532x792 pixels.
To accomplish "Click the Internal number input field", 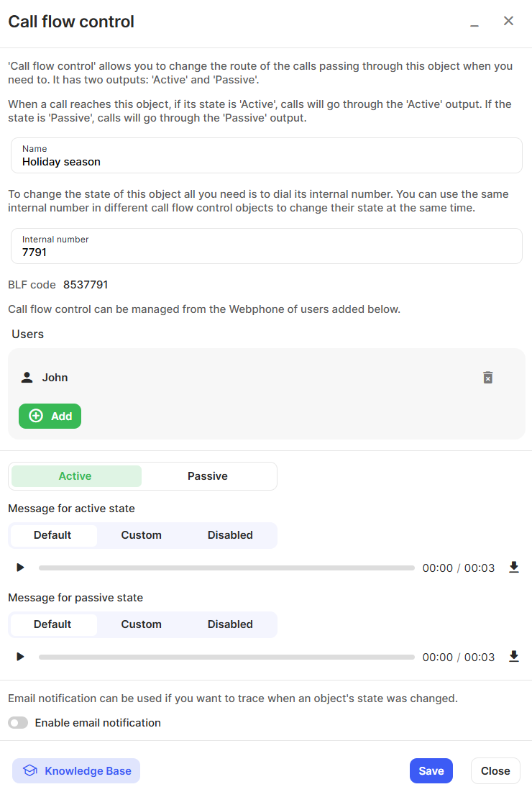I will pyautogui.click(x=266, y=252).
